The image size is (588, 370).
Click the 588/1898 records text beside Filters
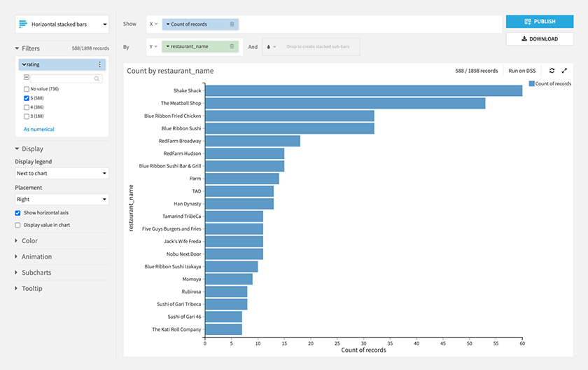(x=90, y=48)
